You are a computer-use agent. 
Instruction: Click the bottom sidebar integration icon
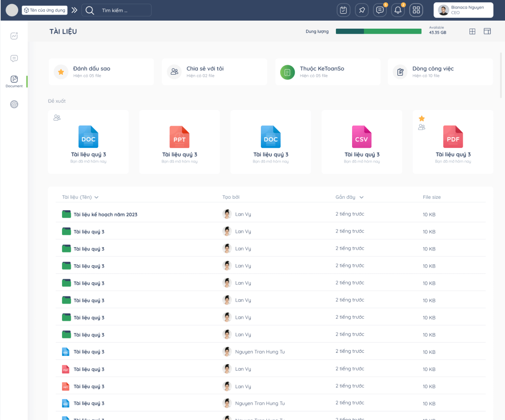point(14,105)
